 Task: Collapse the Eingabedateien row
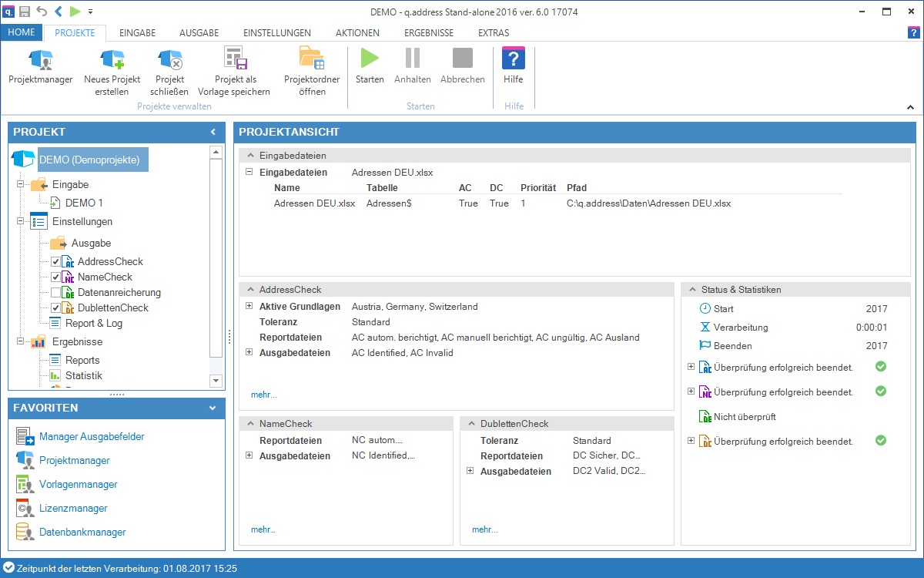249,172
